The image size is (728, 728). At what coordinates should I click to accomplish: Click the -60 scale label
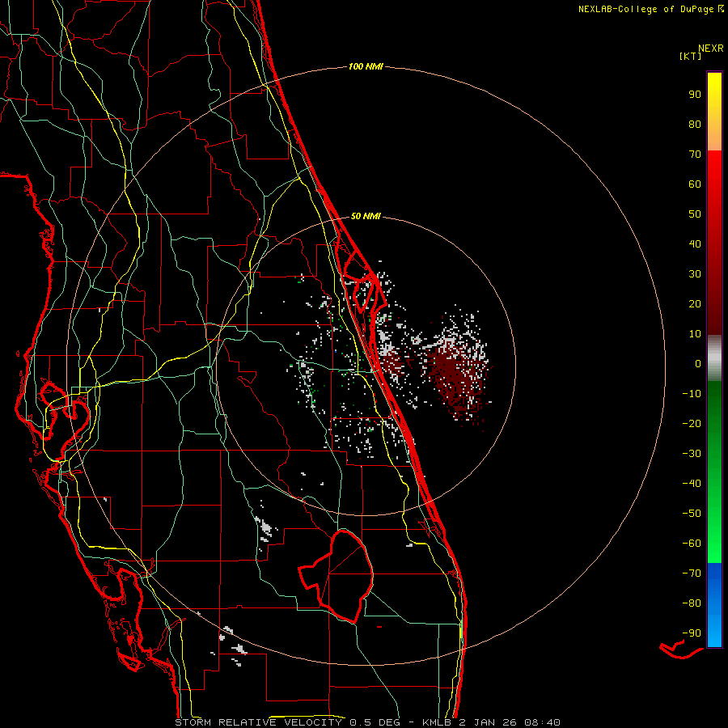tap(692, 544)
